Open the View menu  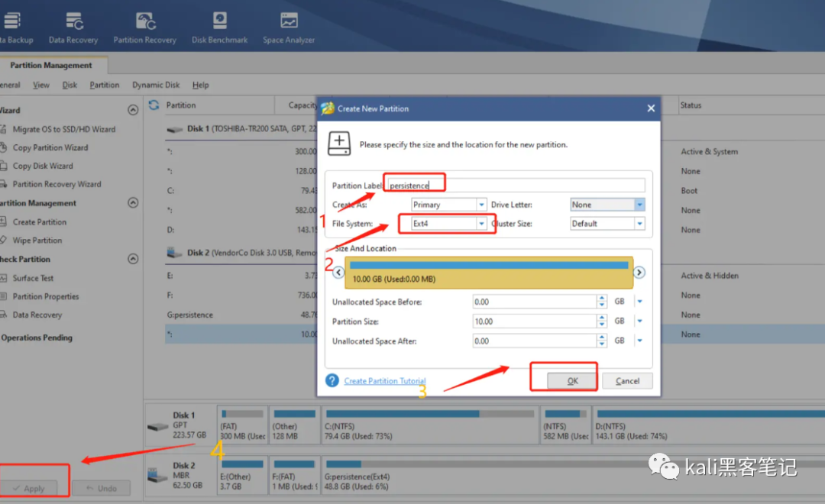[41, 85]
